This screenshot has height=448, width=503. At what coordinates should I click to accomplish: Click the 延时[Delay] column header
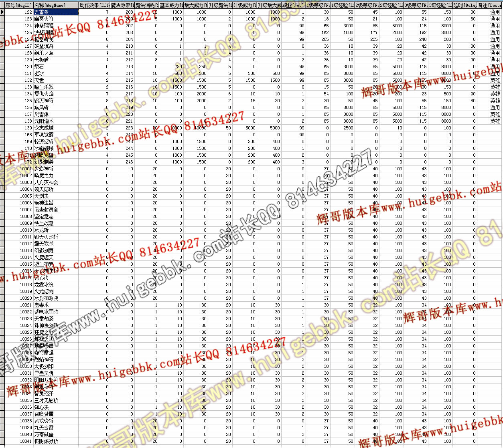pyautogui.click(x=464, y=5)
